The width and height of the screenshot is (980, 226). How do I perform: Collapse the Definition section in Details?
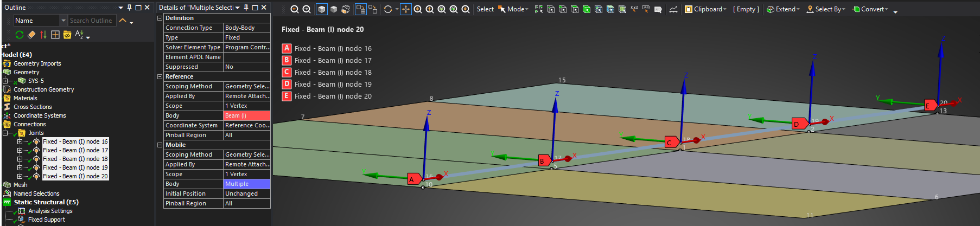160,18
